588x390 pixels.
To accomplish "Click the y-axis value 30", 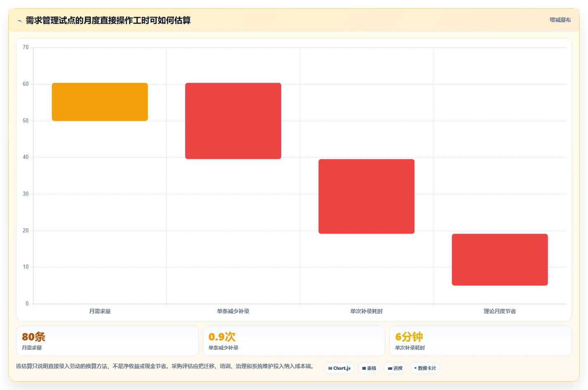I will click(x=26, y=194).
